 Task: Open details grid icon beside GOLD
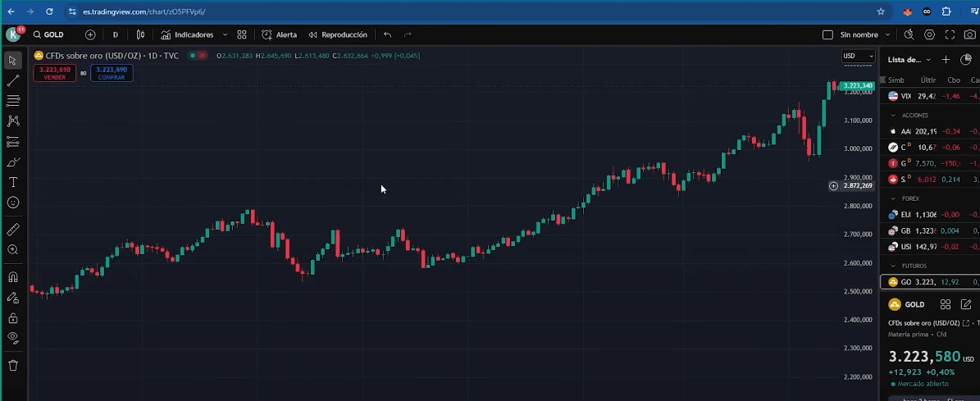point(946,305)
